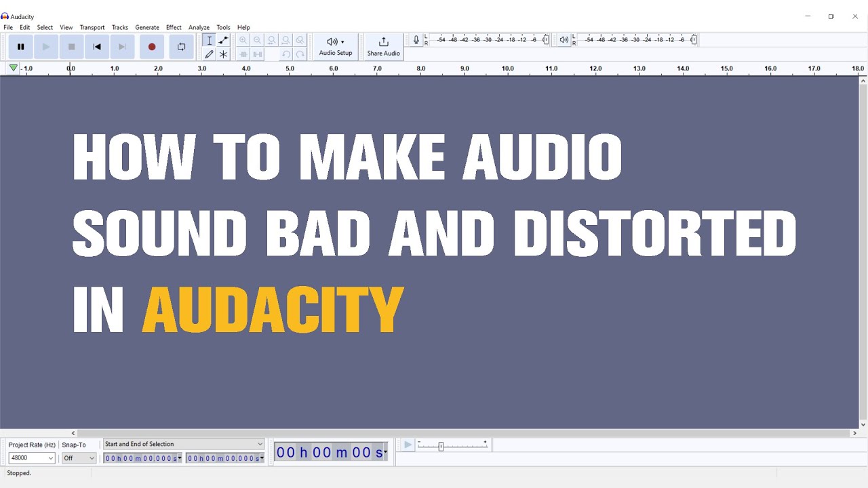Viewport: 868px width, 488px height.
Task: Open selection end time format arrow
Action: click(x=262, y=458)
